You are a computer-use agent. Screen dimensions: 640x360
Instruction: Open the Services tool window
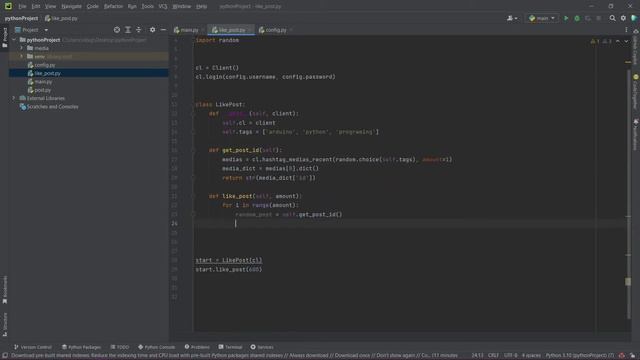262,347
